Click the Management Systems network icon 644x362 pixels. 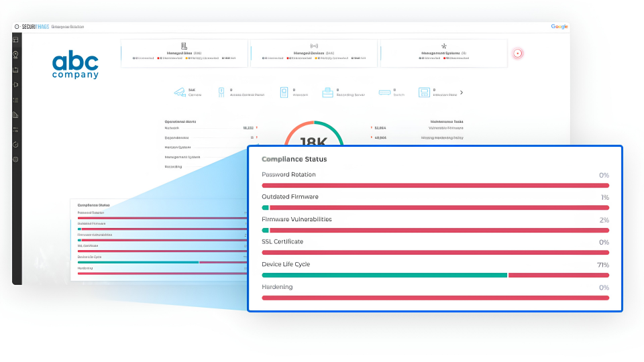tap(443, 46)
